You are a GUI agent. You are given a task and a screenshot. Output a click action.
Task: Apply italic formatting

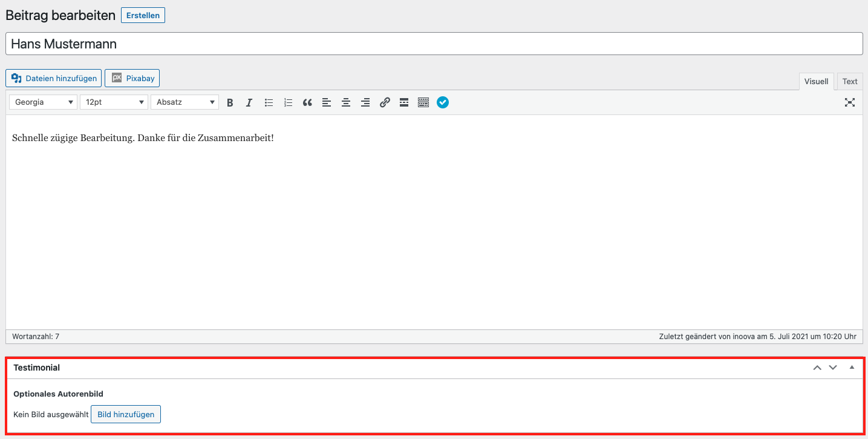pyautogui.click(x=249, y=103)
